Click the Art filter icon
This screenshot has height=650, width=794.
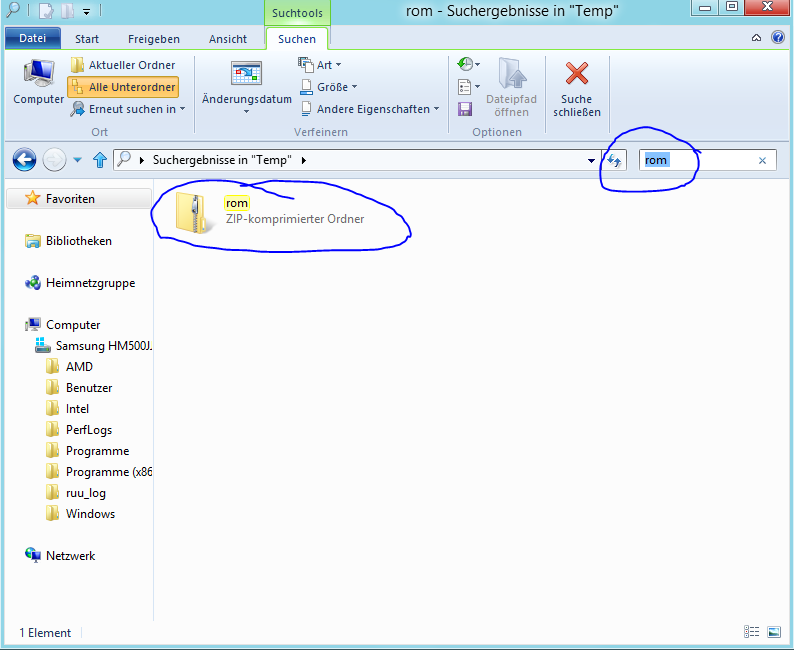[305, 64]
